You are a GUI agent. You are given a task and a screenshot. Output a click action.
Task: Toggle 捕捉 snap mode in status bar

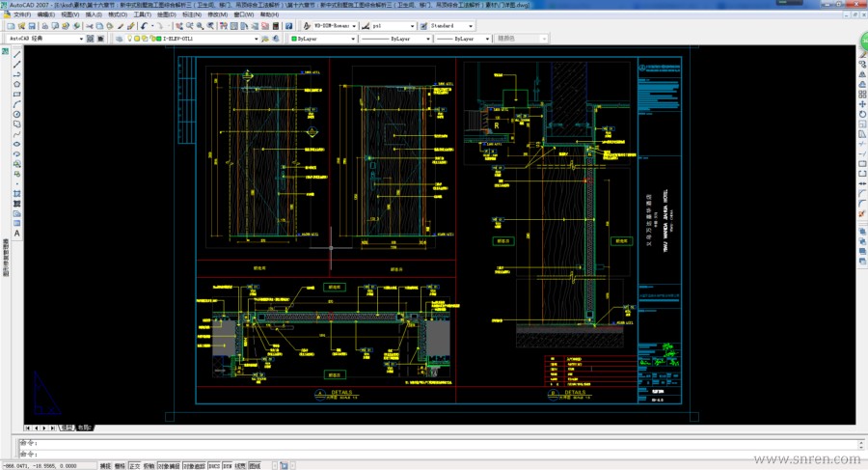tap(105, 466)
